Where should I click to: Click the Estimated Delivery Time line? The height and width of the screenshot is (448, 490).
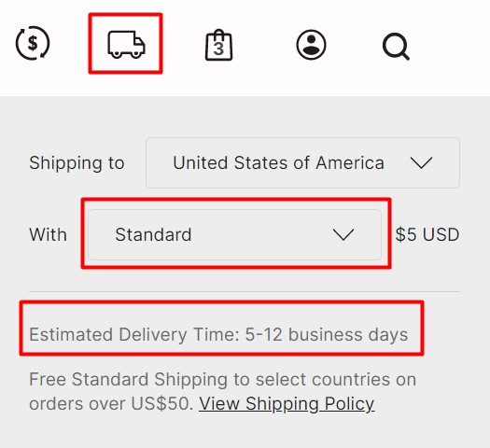[x=218, y=334]
